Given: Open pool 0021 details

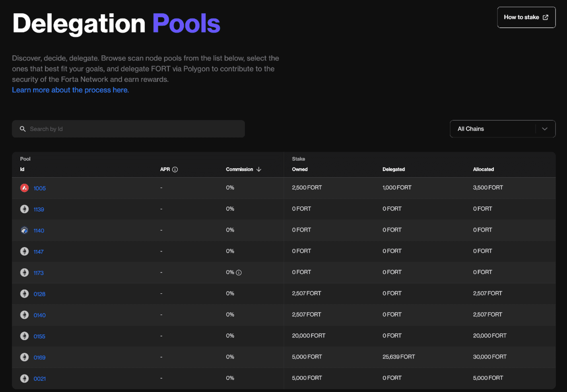Looking at the screenshot, I should 40,378.
